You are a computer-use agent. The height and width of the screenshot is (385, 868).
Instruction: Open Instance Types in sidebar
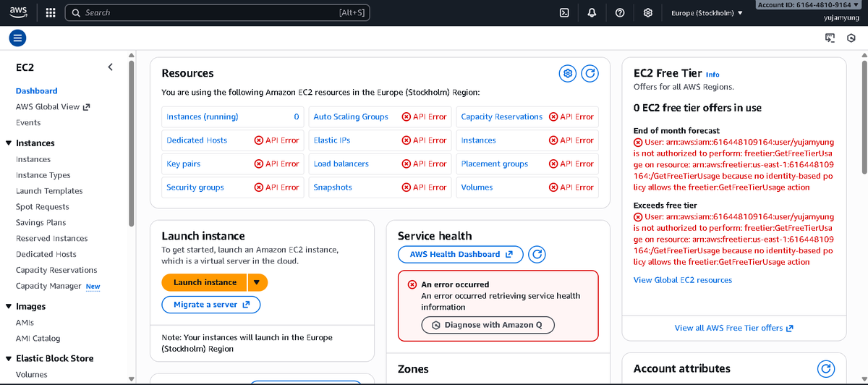[43, 175]
